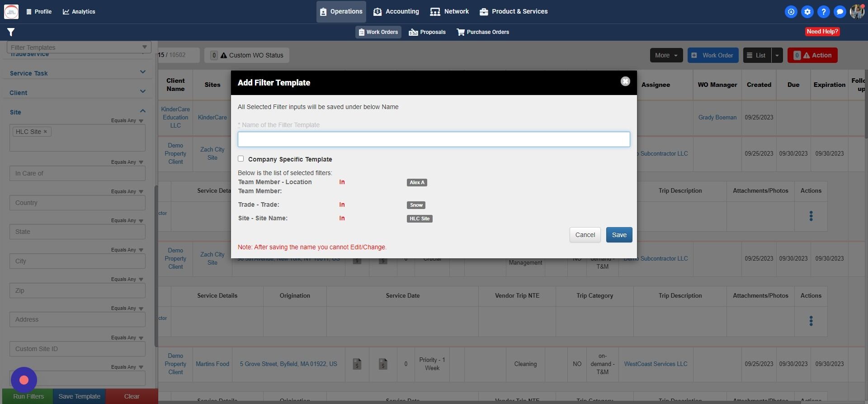Click the Custom WO Status button
868x404 pixels.
coord(247,55)
